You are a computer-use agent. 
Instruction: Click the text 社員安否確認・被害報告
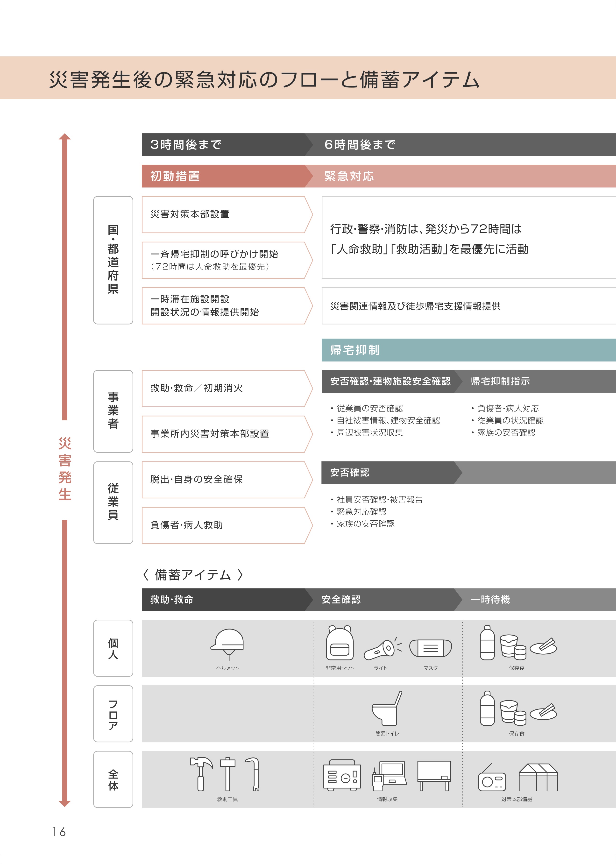tap(380, 500)
